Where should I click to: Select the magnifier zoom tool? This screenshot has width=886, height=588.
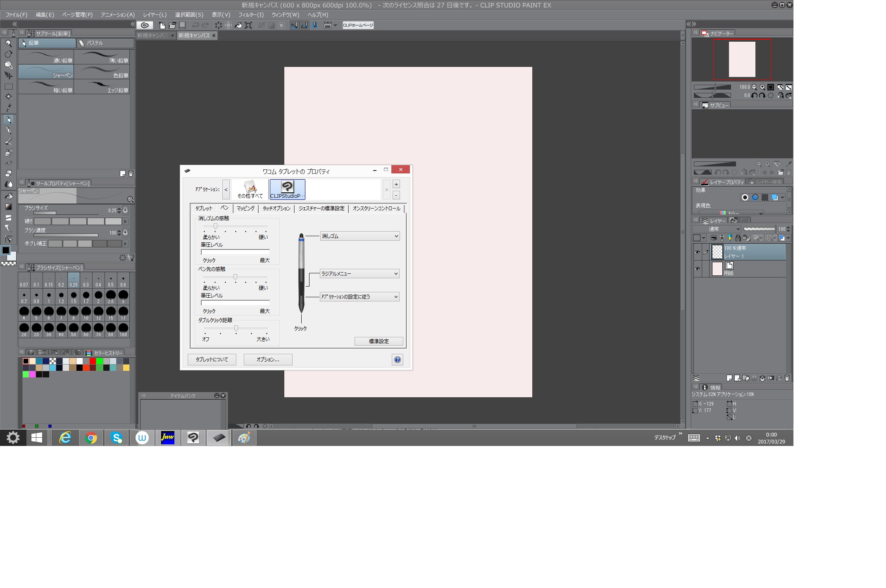tap(8, 43)
